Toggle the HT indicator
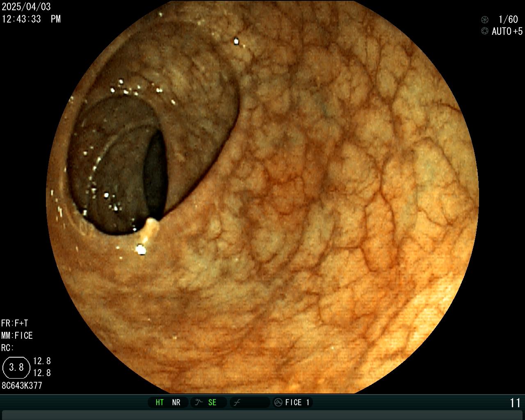Image resolution: width=525 pixels, height=420 pixels. (160, 402)
